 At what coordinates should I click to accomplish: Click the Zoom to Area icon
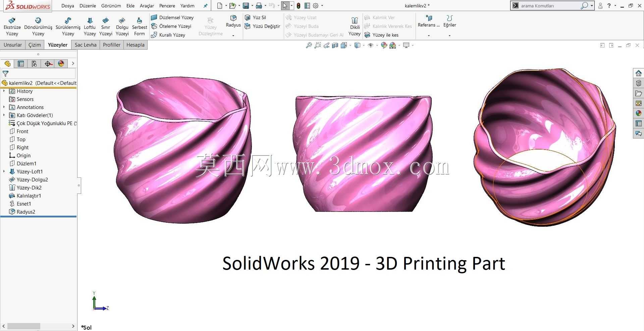tap(318, 45)
